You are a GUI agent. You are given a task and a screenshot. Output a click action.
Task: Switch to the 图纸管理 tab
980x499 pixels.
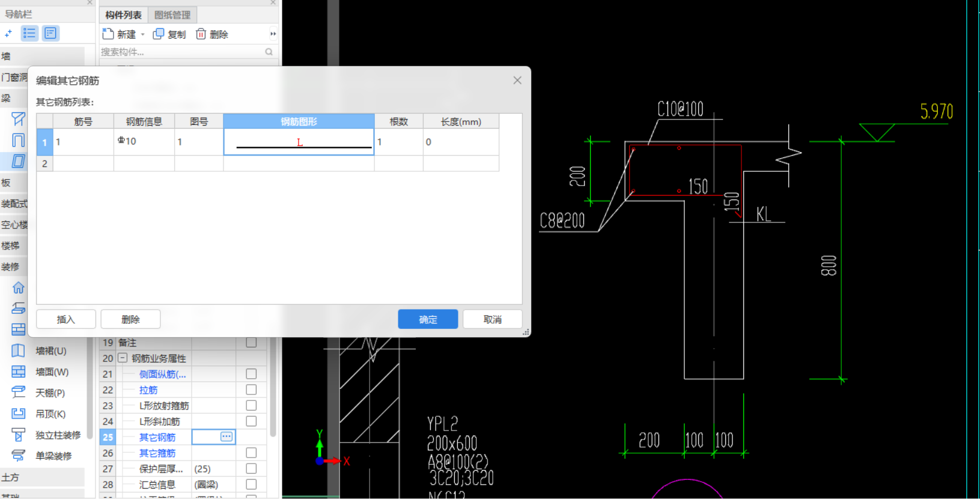(172, 15)
